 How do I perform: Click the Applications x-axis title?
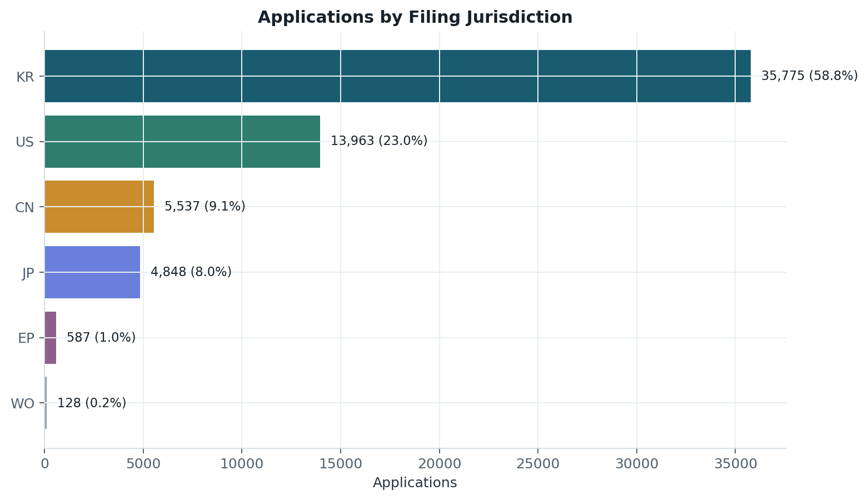(415, 483)
